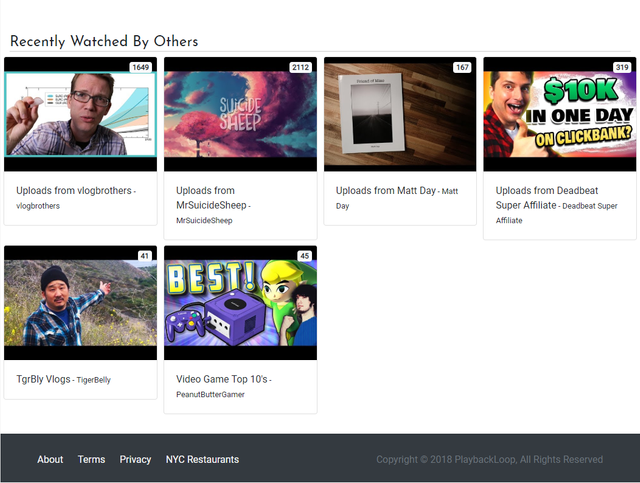
Task: Open the TigerBelly hillside video thumbnail
Action: click(x=80, y=303)
